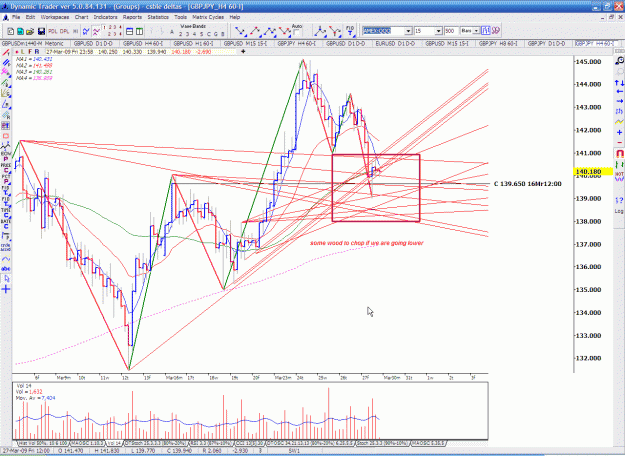Open the File menu
Screen dimensions: 625x456
pos(16,17)
